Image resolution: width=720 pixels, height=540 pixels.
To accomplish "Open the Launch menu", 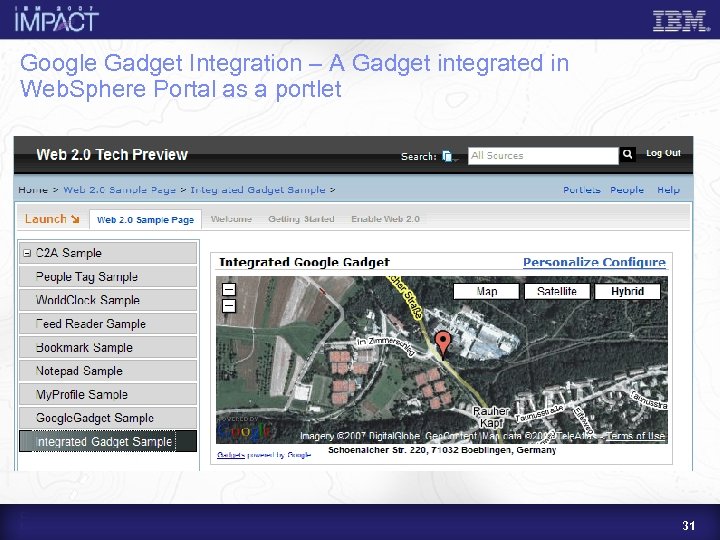I will 52,219.
